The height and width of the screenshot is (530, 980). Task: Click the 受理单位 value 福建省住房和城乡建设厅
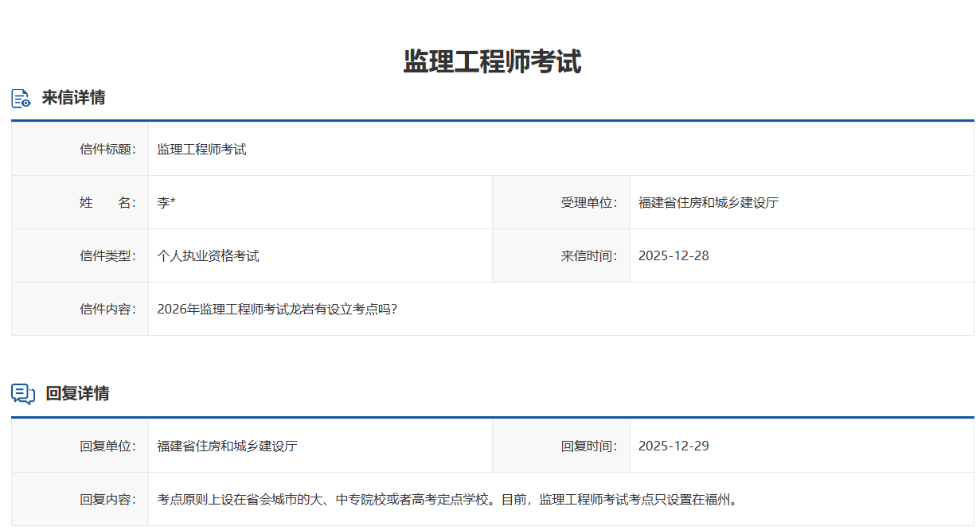point(708,202)
